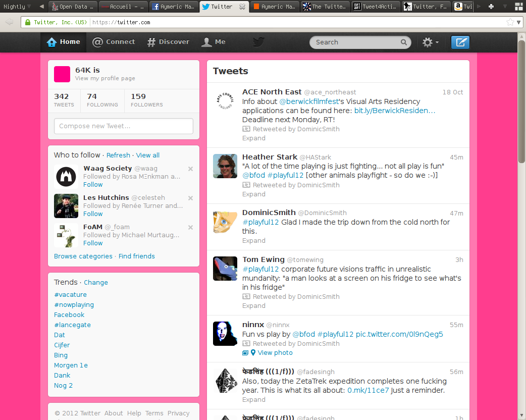Open a new browser tab with plus icon
526x420 pixels.
(x=491, y=7)
